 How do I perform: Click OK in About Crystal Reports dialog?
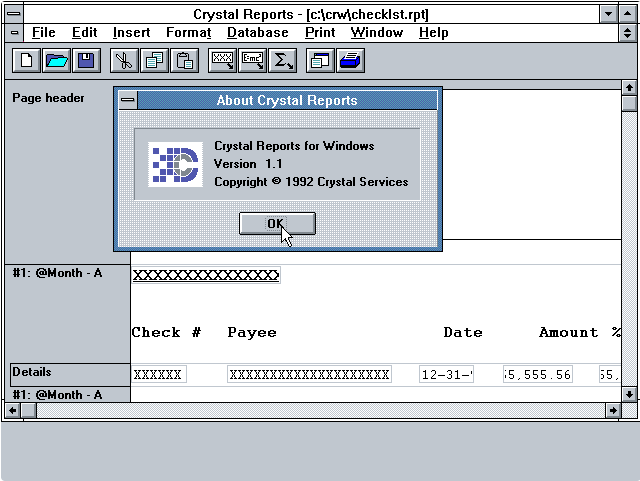point(277,223)
